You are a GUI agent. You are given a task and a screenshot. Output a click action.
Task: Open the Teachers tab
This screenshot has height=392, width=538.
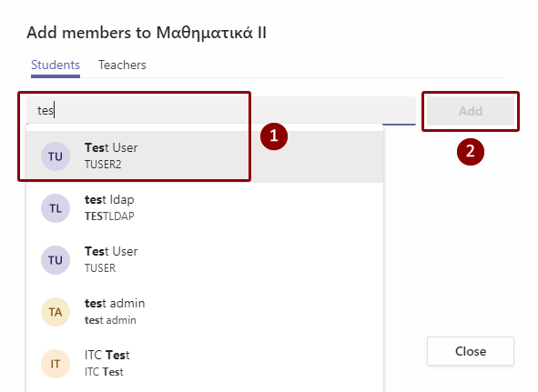(x=122, y=65)
